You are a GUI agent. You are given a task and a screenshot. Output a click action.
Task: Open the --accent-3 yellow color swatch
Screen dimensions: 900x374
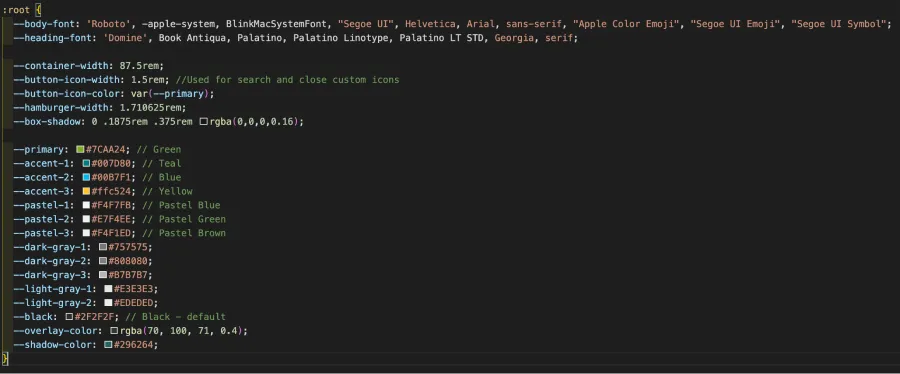(86, 191)
